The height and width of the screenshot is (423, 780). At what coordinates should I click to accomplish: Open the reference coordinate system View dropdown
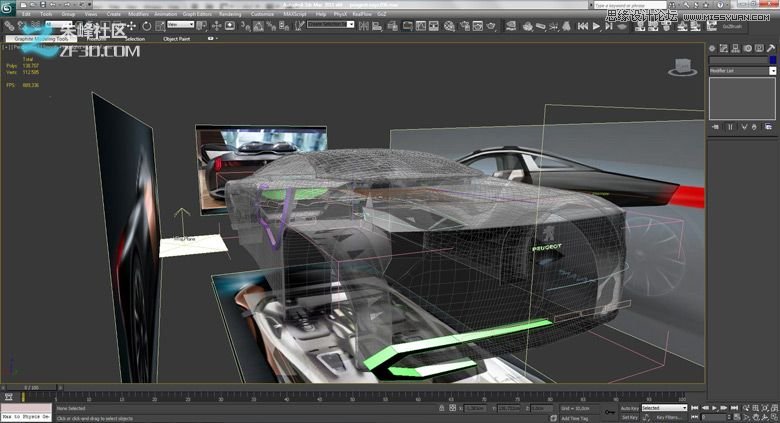[180, 25]
